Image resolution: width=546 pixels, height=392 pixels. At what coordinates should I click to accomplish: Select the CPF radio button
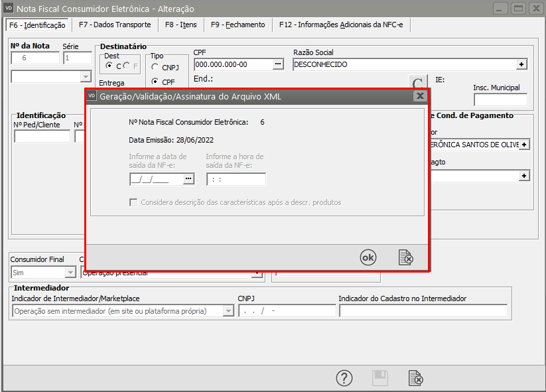(155, 82)
